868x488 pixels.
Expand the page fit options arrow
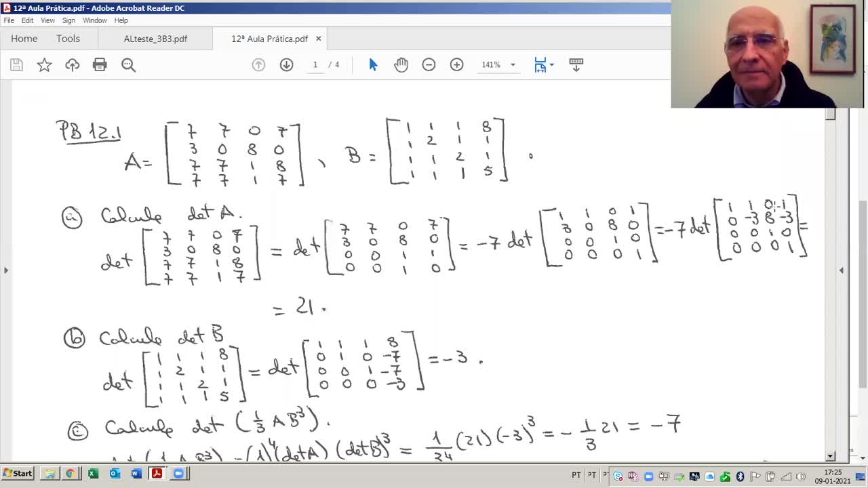(552, 65)
